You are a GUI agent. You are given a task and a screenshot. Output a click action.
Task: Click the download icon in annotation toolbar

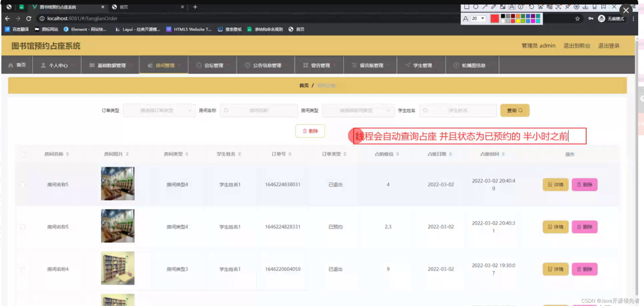[x=585, y=7]
